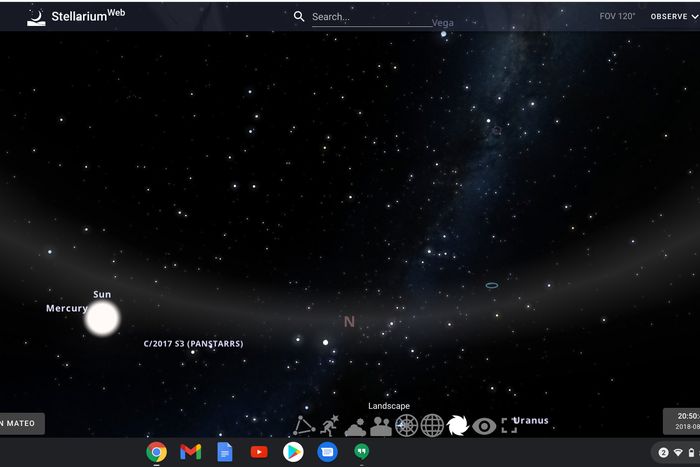Click the search magnifier icon

point(299,17)
